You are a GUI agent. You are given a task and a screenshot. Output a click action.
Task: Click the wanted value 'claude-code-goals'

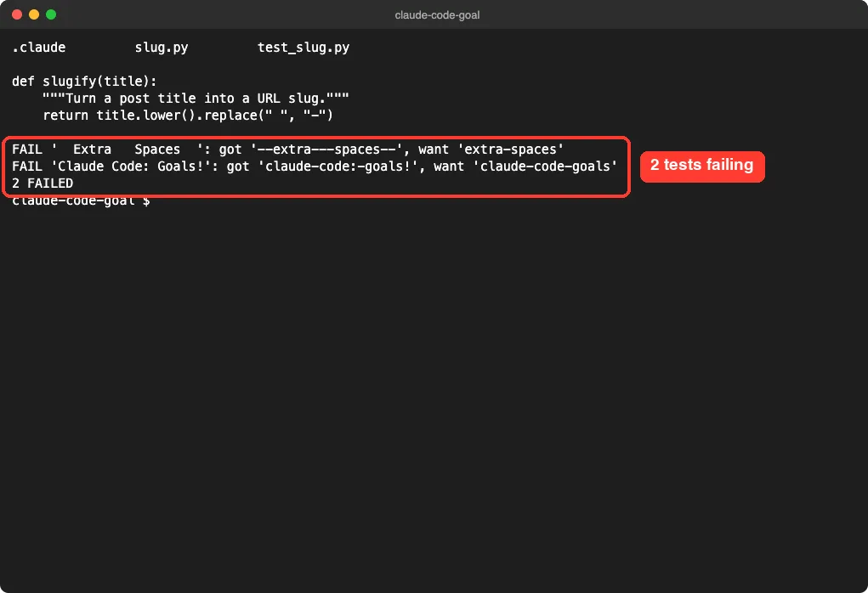pos(545,167)
